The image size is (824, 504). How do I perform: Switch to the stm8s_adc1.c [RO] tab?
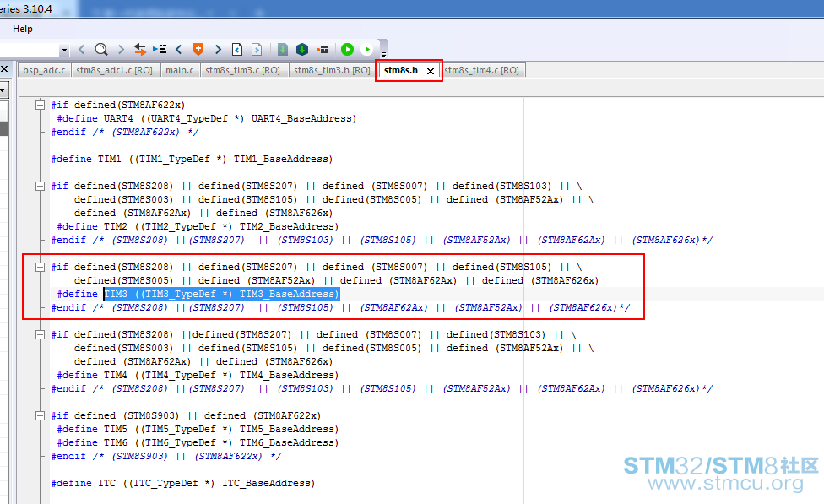coord(114,70)
